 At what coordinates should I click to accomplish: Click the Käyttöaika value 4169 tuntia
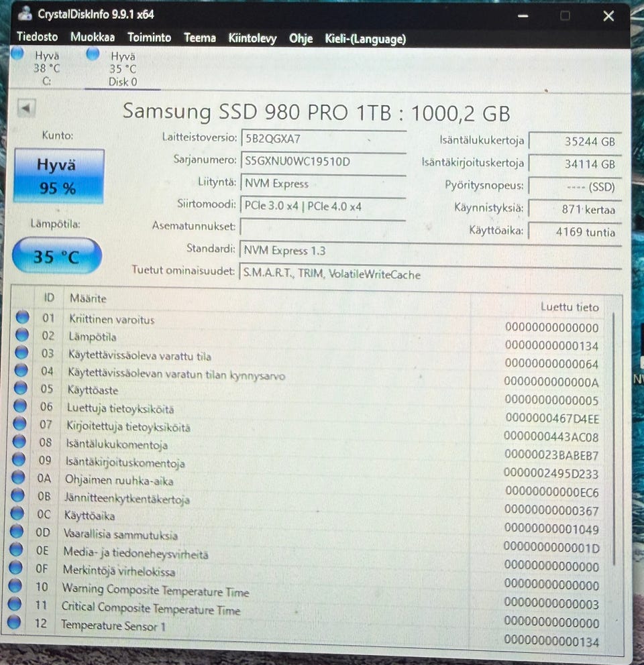tap(575, 232)
